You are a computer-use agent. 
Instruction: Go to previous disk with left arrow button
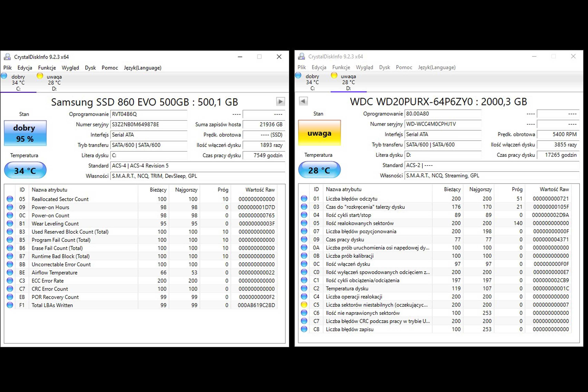click(x=303, y=101)
